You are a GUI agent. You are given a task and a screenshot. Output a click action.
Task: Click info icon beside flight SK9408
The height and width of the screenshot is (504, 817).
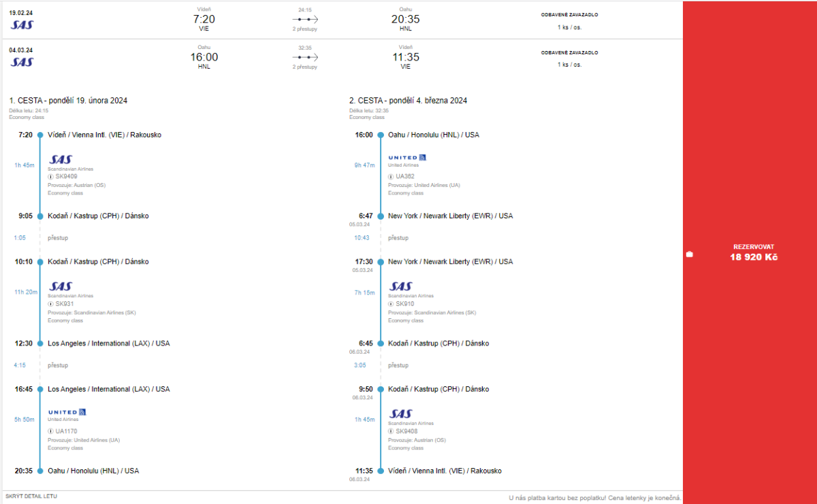[x=391, y=431]
